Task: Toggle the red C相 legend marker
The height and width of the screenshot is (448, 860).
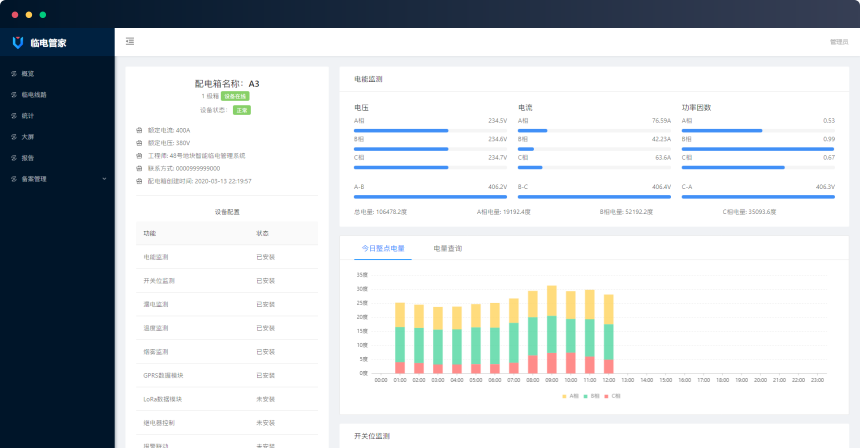Action: coord(606,396)
